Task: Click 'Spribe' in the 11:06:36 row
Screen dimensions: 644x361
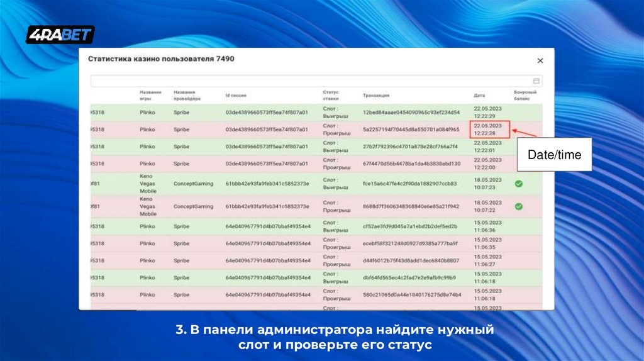Action: [181, 226]
